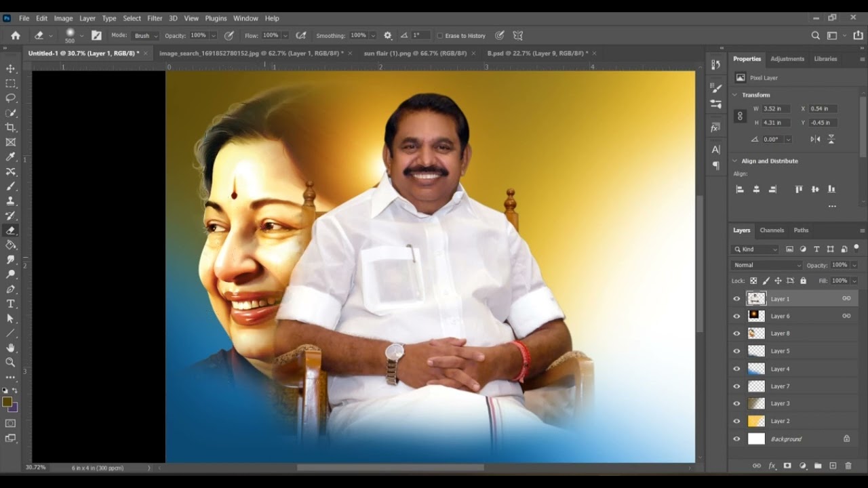Click flip horizontal icon in Transform
Screen dimensions: 868x488
pyautogui.click(x=815, y=139)
